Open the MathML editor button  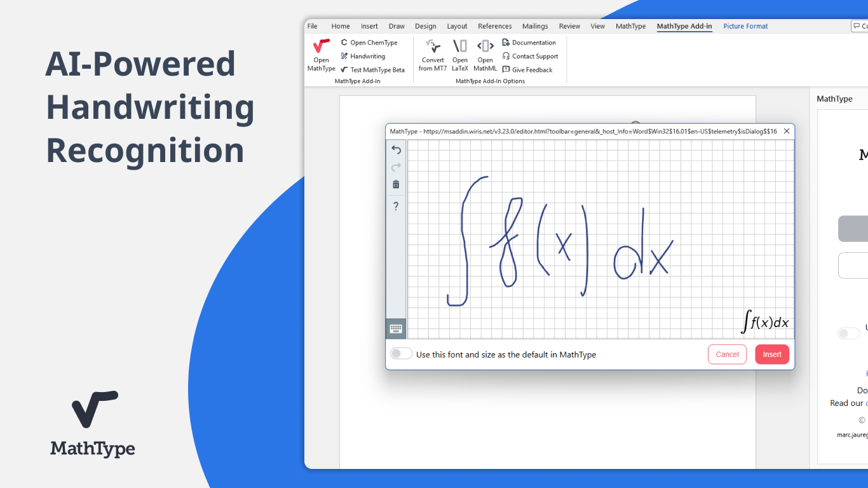pos(485,55)
